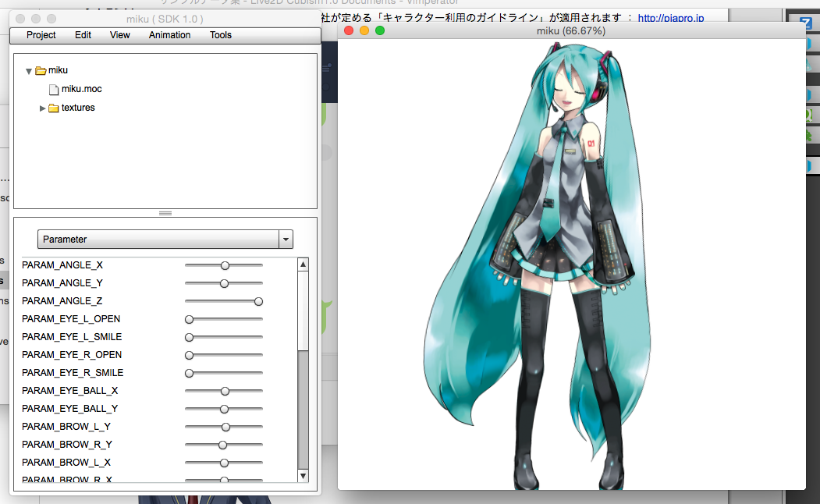820x504 pixels.
Task: Click the miku (66.67%) window title bar
Action: 571,31
